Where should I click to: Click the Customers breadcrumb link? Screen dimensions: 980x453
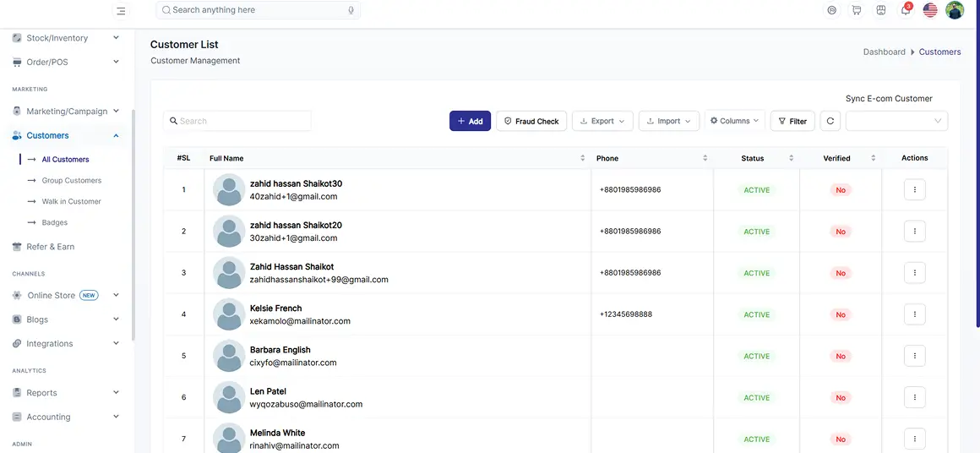939,52
